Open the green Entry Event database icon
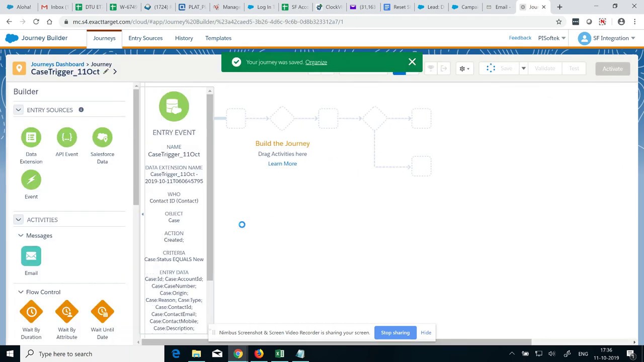 174,106
